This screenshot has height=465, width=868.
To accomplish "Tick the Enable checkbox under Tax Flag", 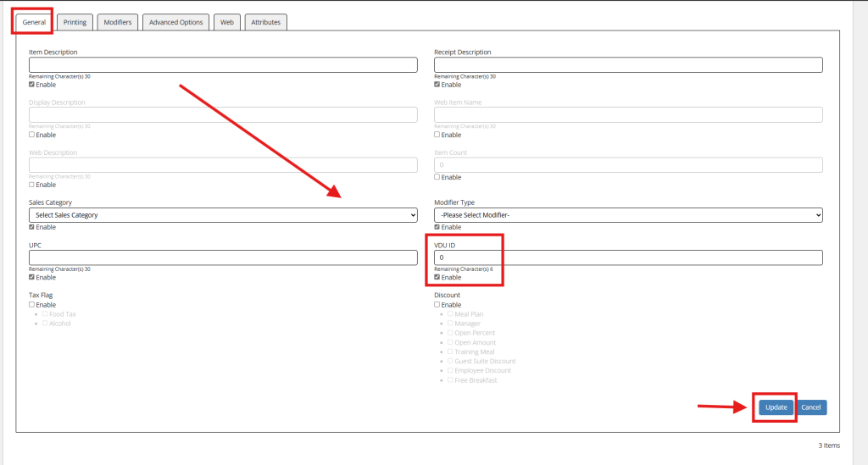I will [x=32, y=305].
